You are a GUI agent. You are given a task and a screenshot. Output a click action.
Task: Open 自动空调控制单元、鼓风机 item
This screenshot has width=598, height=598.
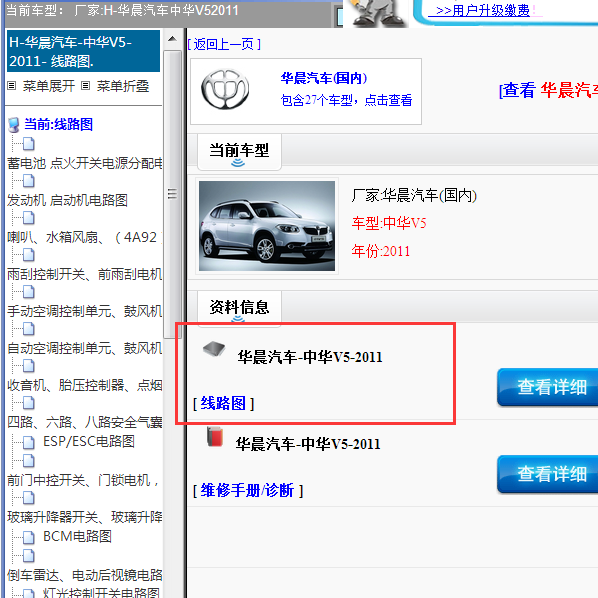[85, 348]
